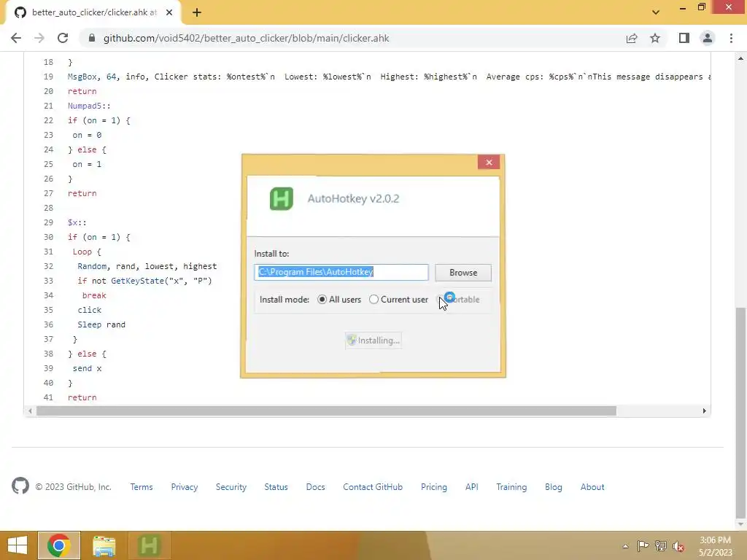The image size is (747, 560).
Task: Click the AutoHotkey green H logo
Action: [282, 198]
